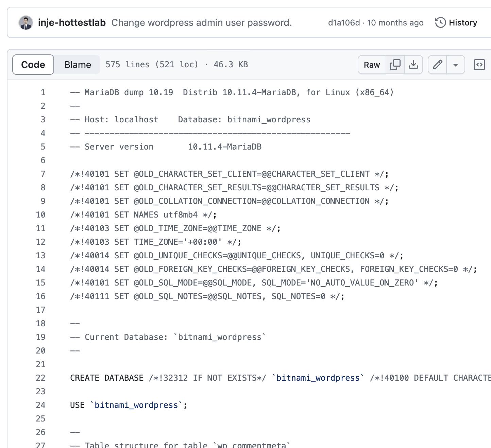Click the NO_AUTO_VALUE_ON_ZERO SQL_MODE line
Image resolution: width=491 pixels, height=448 pixels.
tap(254, 283)
